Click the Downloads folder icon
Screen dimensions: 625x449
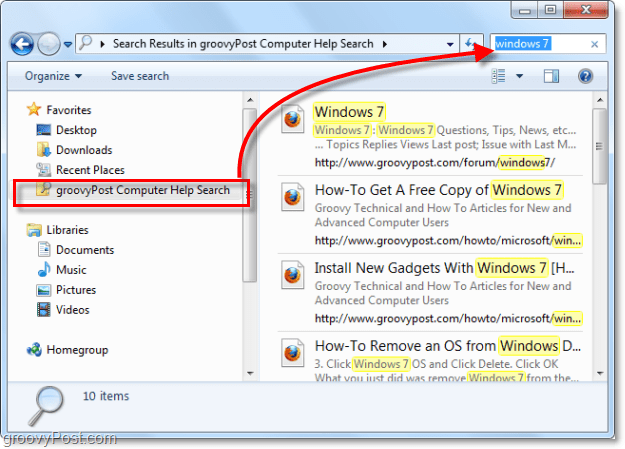[x=43, y=150]
